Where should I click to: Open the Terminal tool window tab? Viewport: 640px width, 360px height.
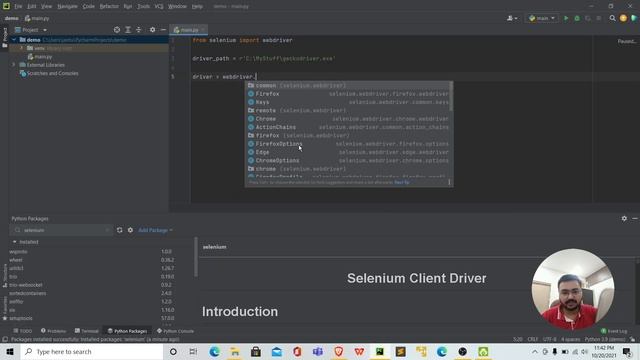point(87,331)
